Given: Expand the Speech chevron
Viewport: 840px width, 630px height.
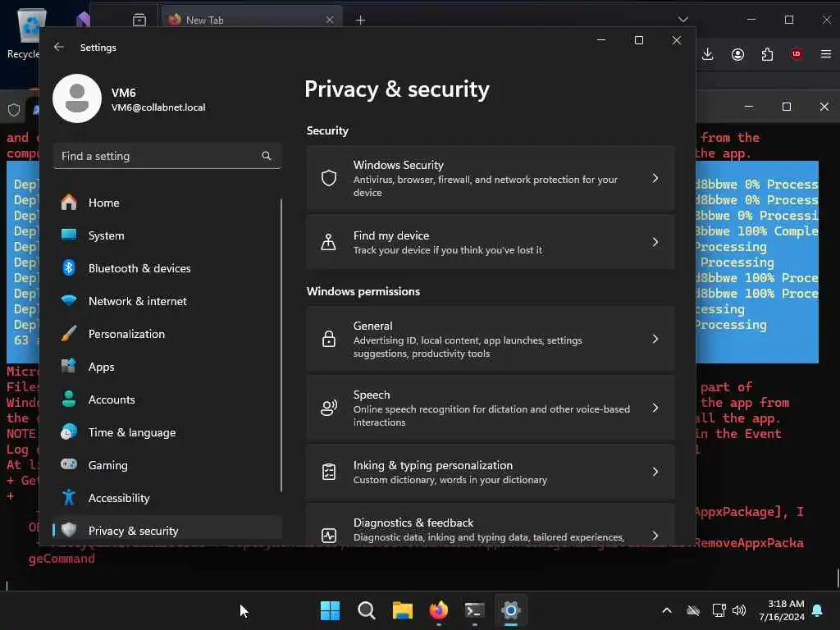Looking at the screenshot, I should (655, 409).
